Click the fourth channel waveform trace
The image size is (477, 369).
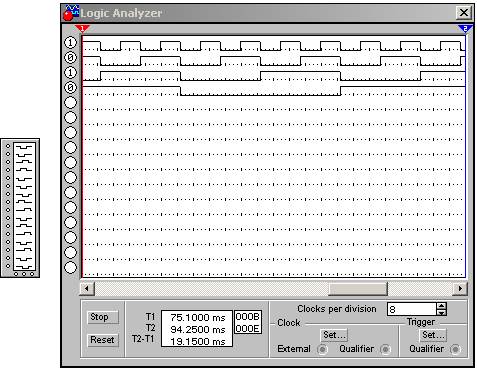click(x=273, y=91)
